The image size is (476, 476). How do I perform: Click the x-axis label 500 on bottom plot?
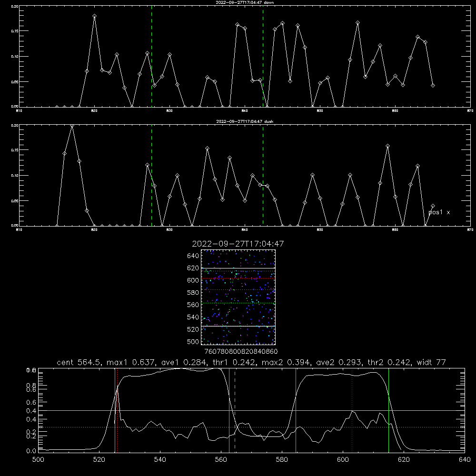38,460
